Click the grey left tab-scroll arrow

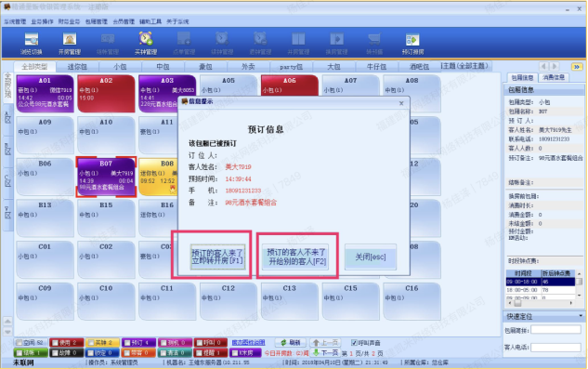coord(543,66)
